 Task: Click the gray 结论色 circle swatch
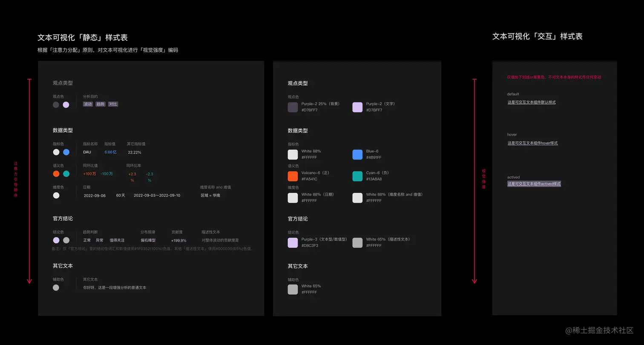(66, 240)
